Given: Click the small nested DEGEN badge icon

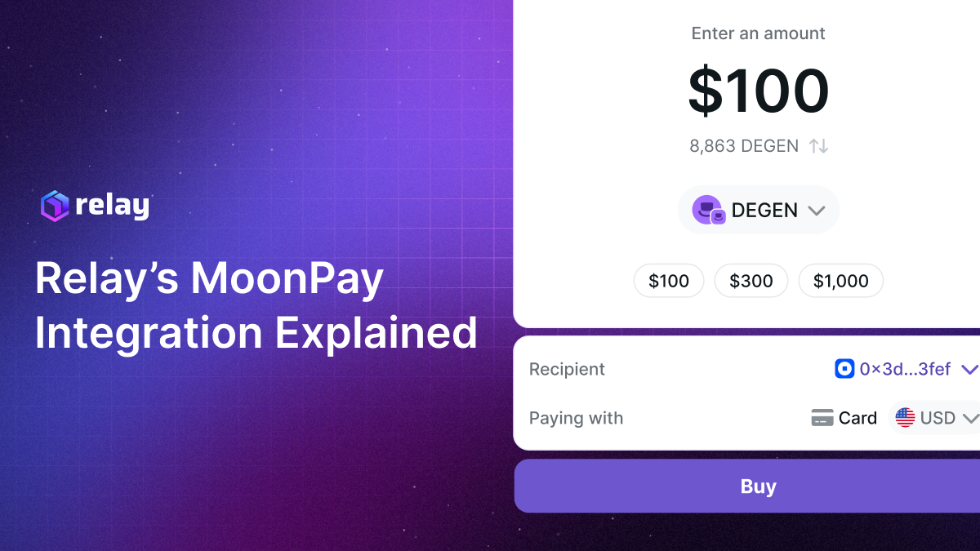Looking at the screenshot, I should (717, 218).
